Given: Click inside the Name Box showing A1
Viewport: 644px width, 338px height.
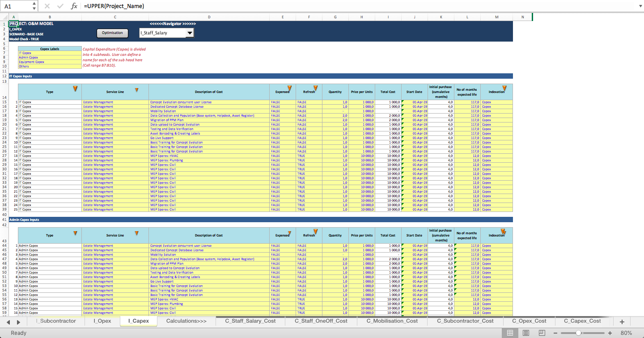Looking at the screenshot, I should point(15,6).
